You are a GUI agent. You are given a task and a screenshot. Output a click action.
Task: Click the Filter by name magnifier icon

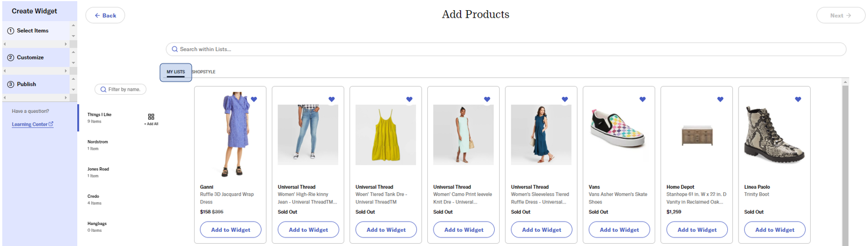(x=103, y=90)
